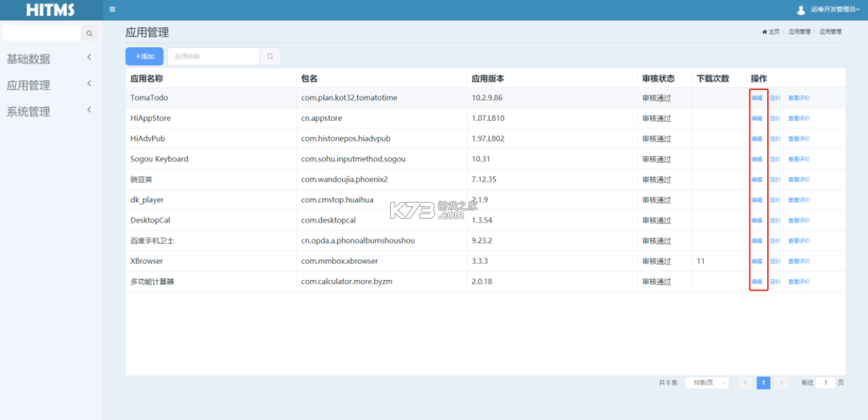Click 查看评价 for Sogou Keyboard
Screen dimensions: 868x420
(799, 159)
